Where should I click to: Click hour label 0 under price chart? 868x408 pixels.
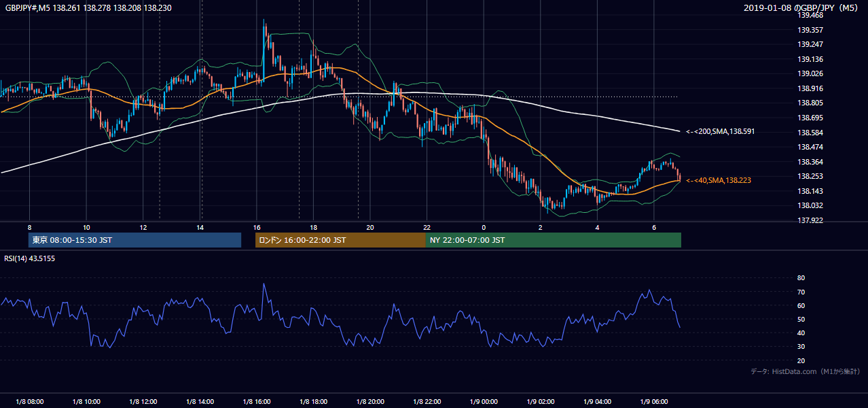tap(484, 227)
